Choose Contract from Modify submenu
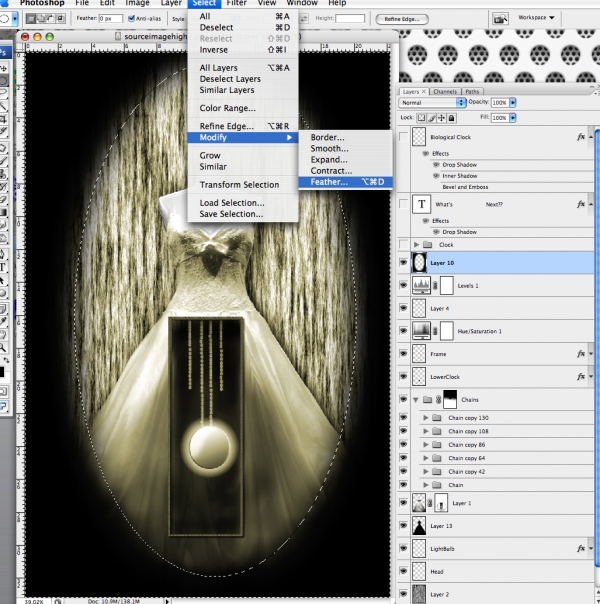The height and width of the screenshot is (604, 600). 346,171
